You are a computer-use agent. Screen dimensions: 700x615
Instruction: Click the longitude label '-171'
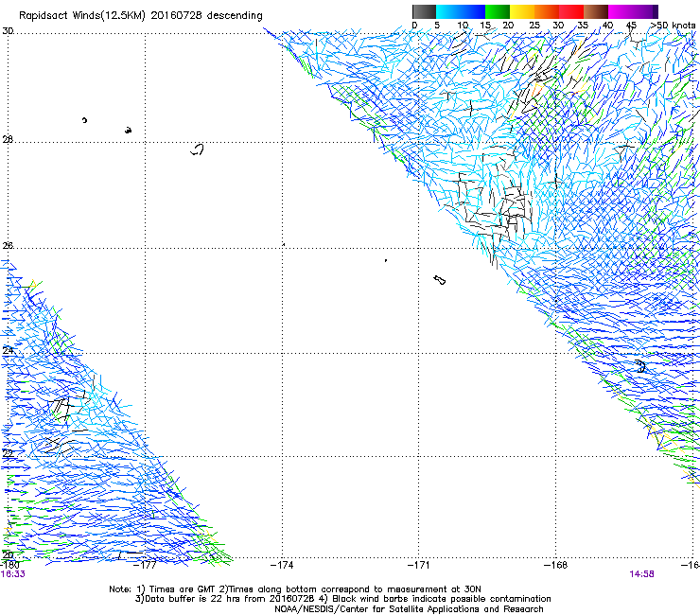[x=419, y=565]
